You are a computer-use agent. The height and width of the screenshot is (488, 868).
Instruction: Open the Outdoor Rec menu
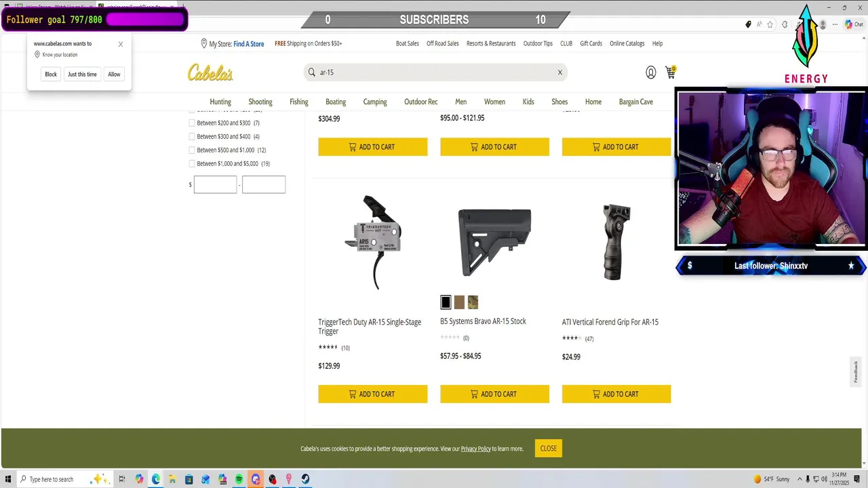(421, 102)
